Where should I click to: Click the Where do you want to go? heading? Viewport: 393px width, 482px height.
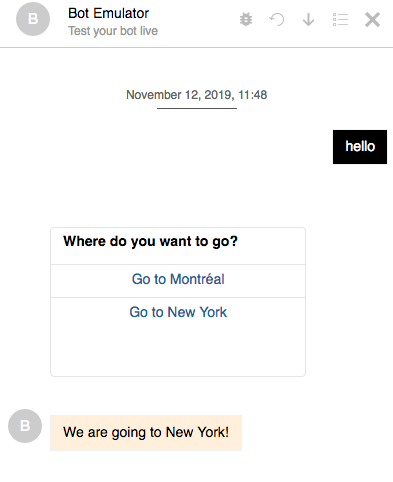tap(150, 241)
